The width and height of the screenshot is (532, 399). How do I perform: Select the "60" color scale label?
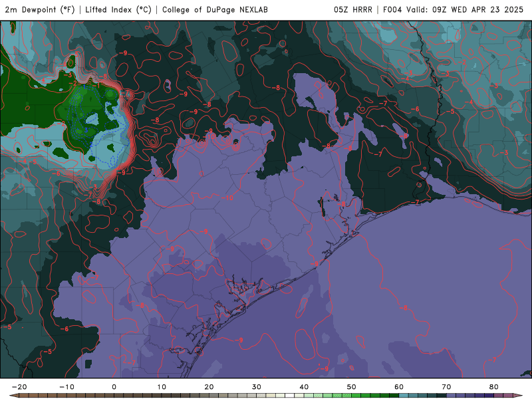pyautogui.click(x=399, y=387)
